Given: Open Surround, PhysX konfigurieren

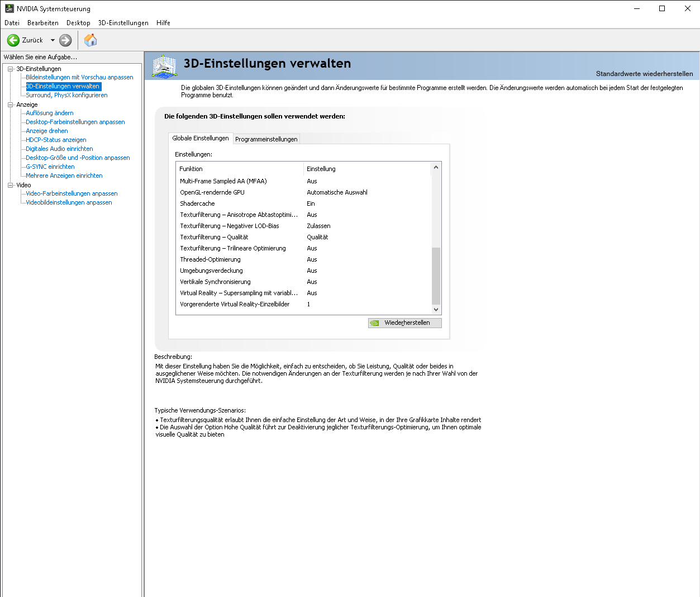Looking at the screenshot, I should pos(66,95).
